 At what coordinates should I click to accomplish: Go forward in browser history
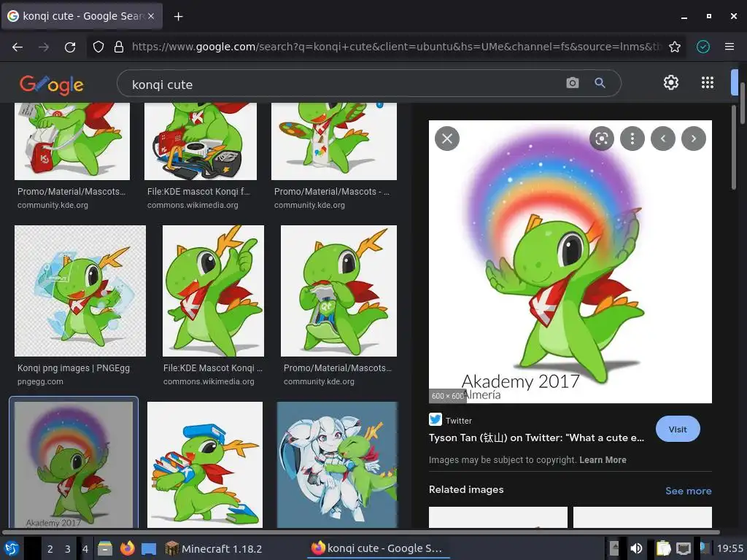[44, 47]
